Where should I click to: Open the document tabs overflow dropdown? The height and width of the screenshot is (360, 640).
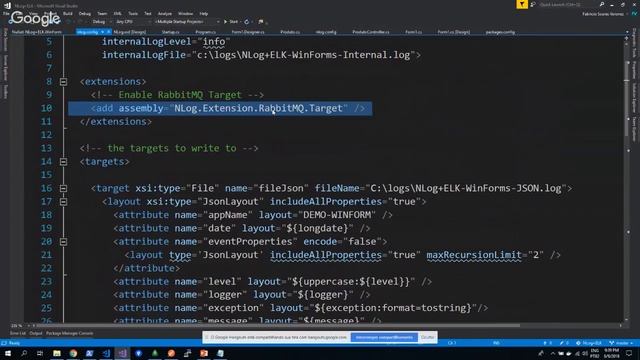click(627, 32)
